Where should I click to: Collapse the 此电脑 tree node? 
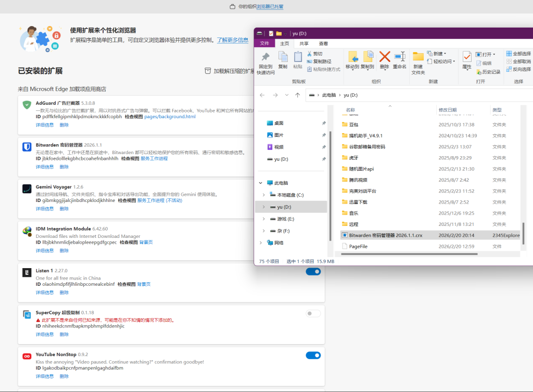[260, 183]
